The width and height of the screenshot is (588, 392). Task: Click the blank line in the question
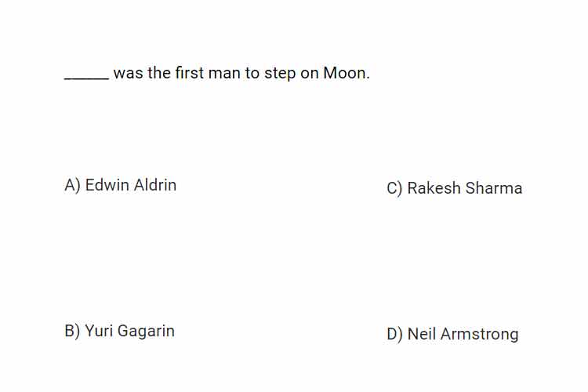tap(86, 78)
